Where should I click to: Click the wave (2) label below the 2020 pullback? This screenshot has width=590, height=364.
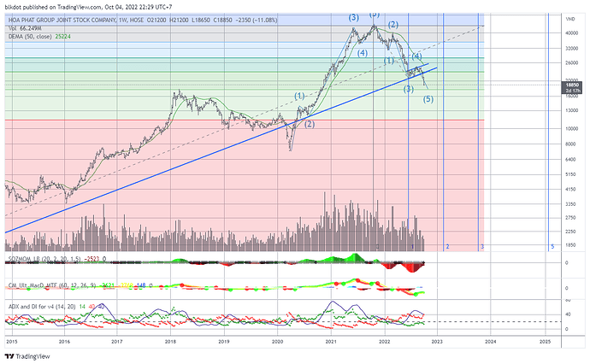pos(310,124)
